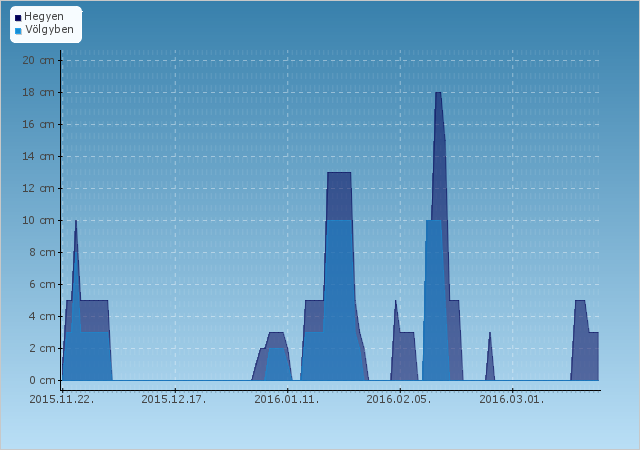Click the 18 cm peak in February

click(x=438, y=94)
